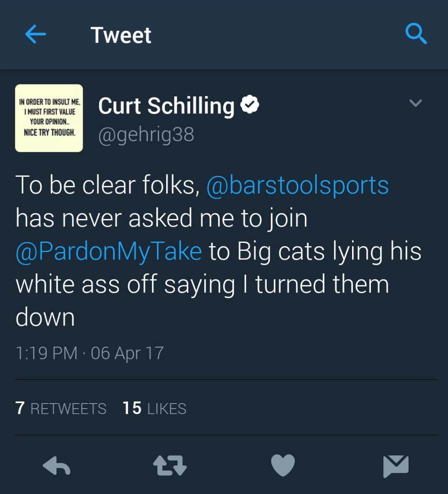Open search with the magnifying glass icon
Screen dimensions: 448x494
pos(416,34)
